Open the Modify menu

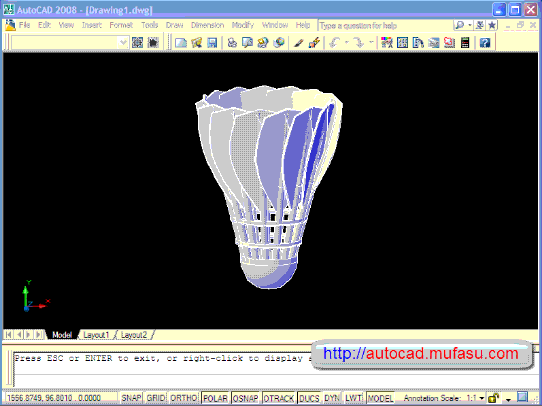(243, 25)
